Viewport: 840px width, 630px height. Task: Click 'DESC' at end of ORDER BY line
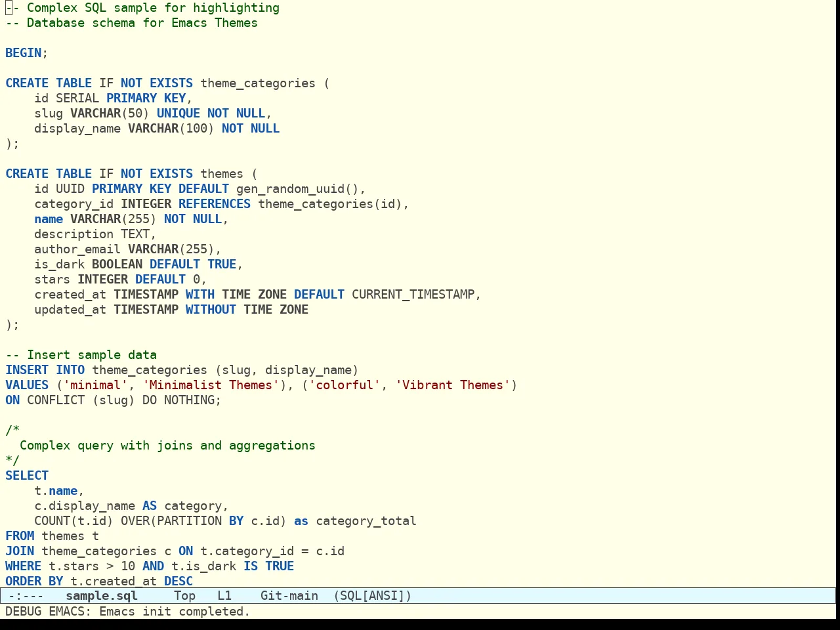click(178, 581)
